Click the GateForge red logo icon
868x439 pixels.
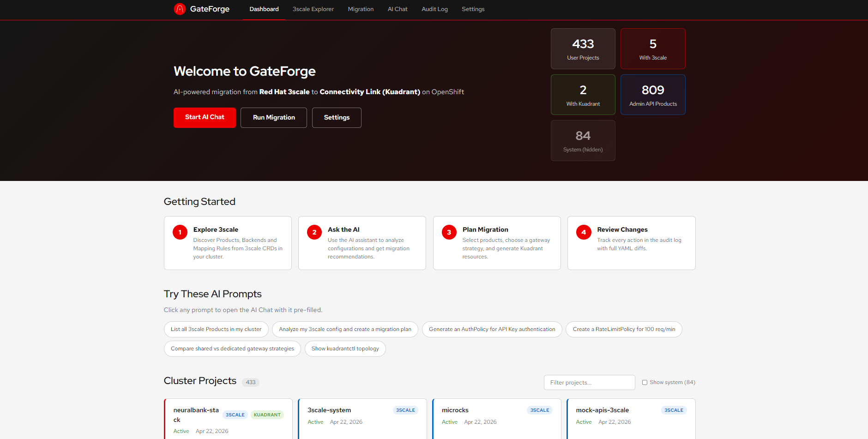click(x=180, y=9)
